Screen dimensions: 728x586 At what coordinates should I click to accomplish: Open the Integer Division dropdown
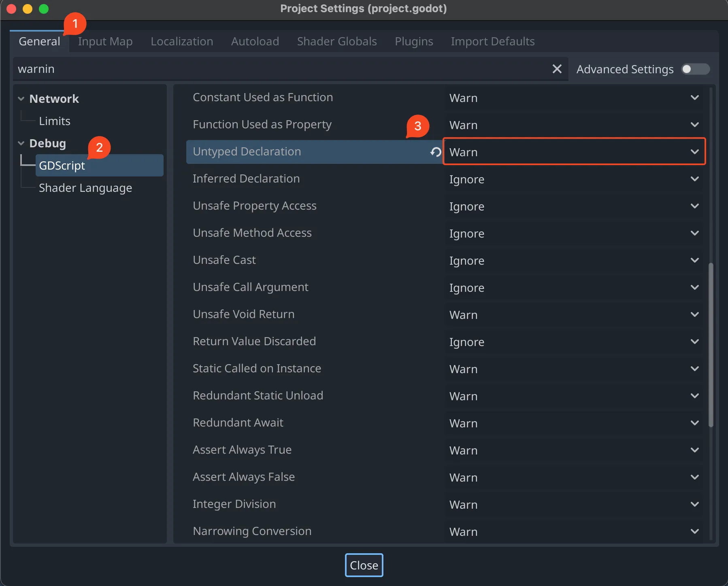click(x=574, y=504)
